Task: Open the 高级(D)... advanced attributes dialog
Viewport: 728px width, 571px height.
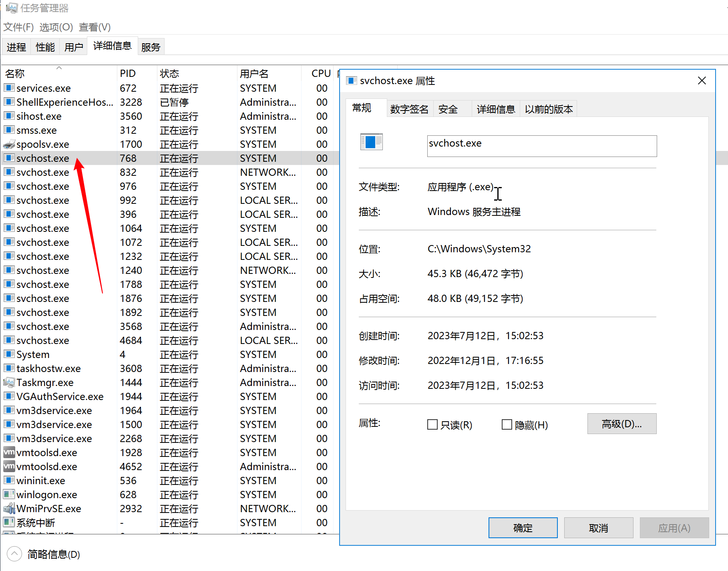Action: pyautogui.click(x=621, y=424)
